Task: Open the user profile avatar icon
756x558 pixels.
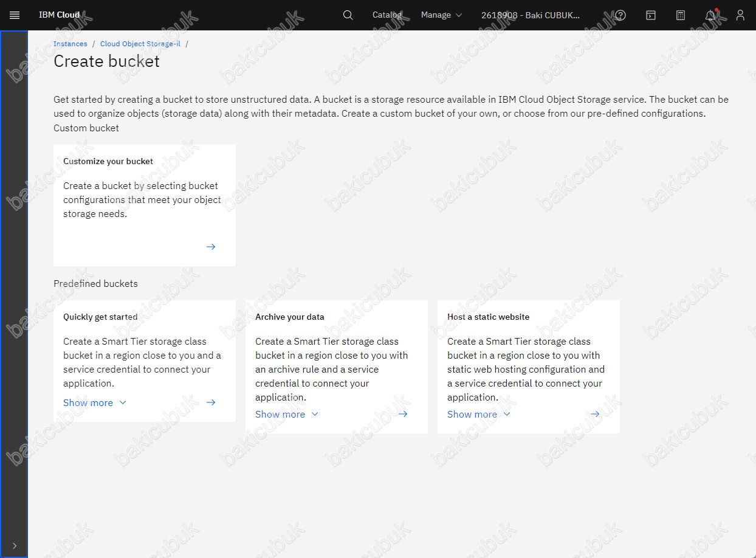Action: 740,15
